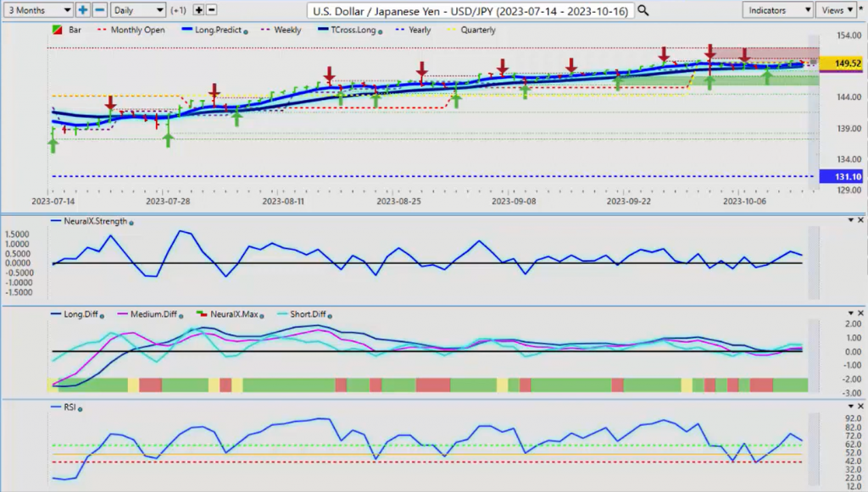The image size is (868, 492).
Task: Click the Long.Diff legend label
Action: pyautogui.click(x=81, y=314)
